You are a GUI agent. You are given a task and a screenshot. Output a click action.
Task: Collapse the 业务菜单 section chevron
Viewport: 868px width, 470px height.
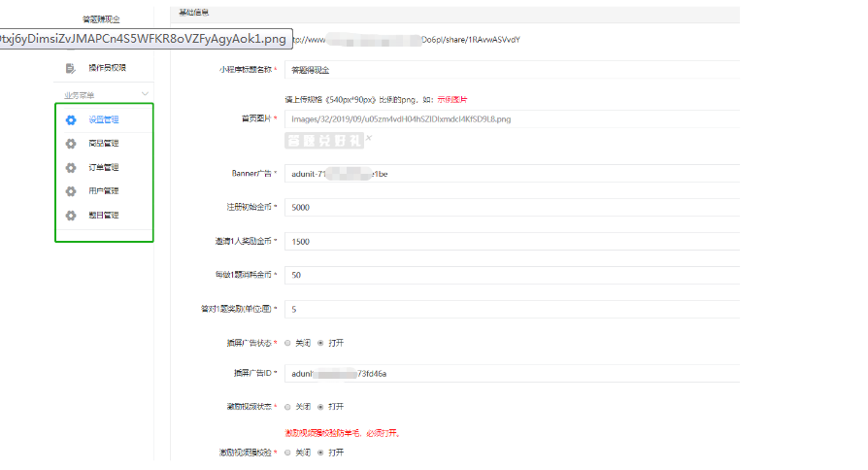(x=145, y=94)
